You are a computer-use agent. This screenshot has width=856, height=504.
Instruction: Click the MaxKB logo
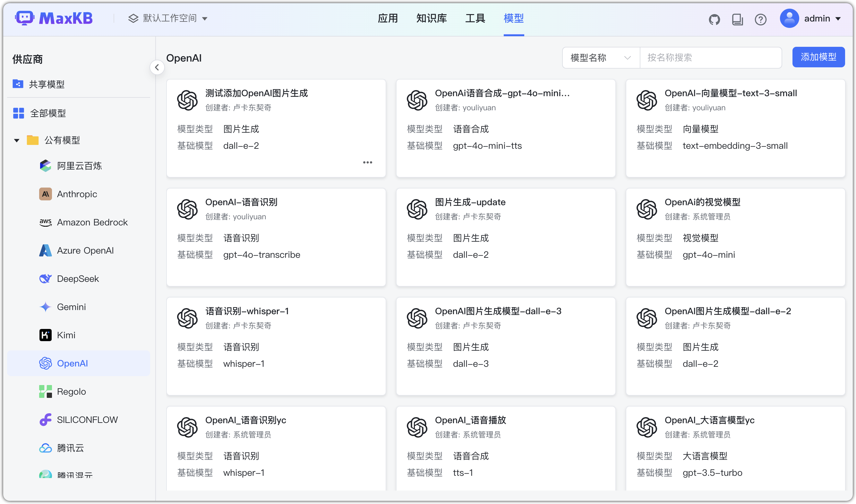click(54, 18)
